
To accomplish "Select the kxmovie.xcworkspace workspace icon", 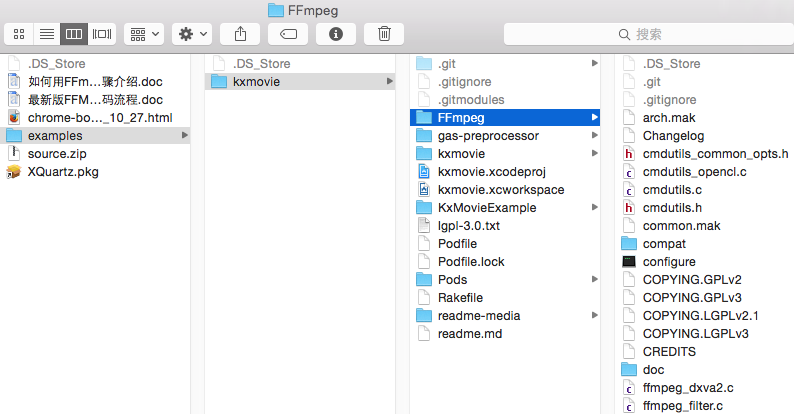I will pyautogui.click(x=424, y=189).
